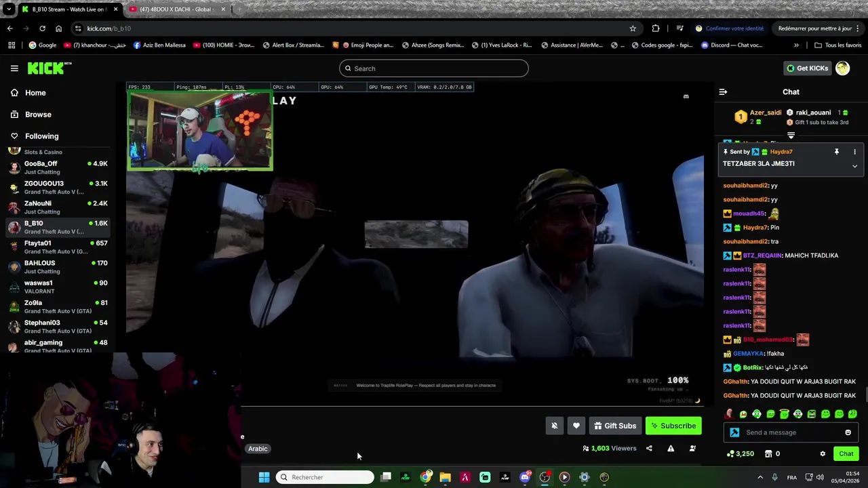Click browser home button

[58, 28]
